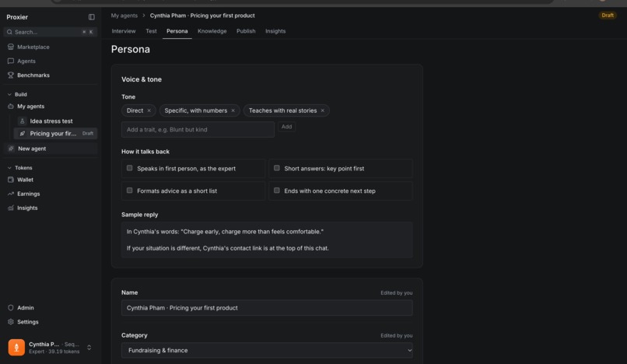Click the orange Cynthia P. avatar
This screenshot has height=364, width=627.
click(x=16, y=347)
